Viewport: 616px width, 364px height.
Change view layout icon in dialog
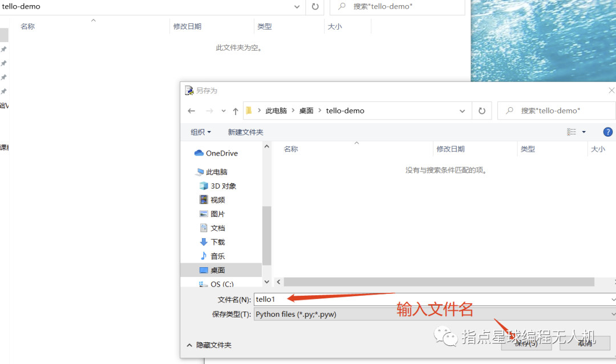pyautogui.click(x=571, y=132)
